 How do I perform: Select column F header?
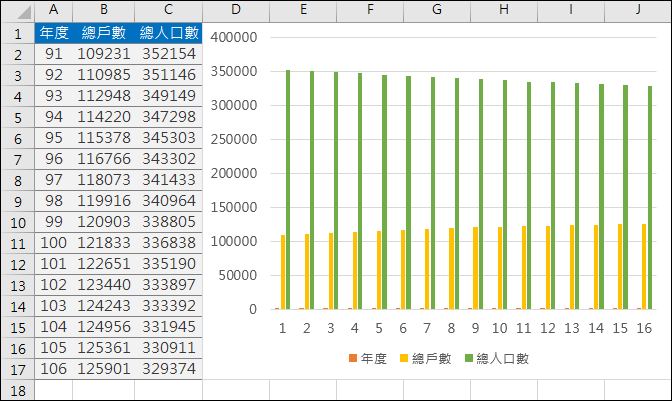[x=370, y=11]
